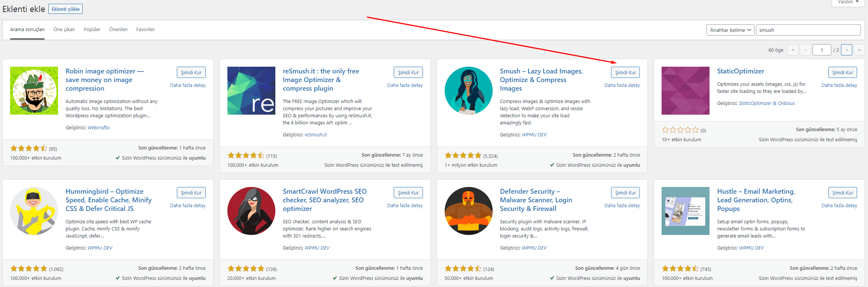
Task: Visit SmartCrawl developer WPMU DEV link
Action: pyautogui.click(x=317, y=248)
